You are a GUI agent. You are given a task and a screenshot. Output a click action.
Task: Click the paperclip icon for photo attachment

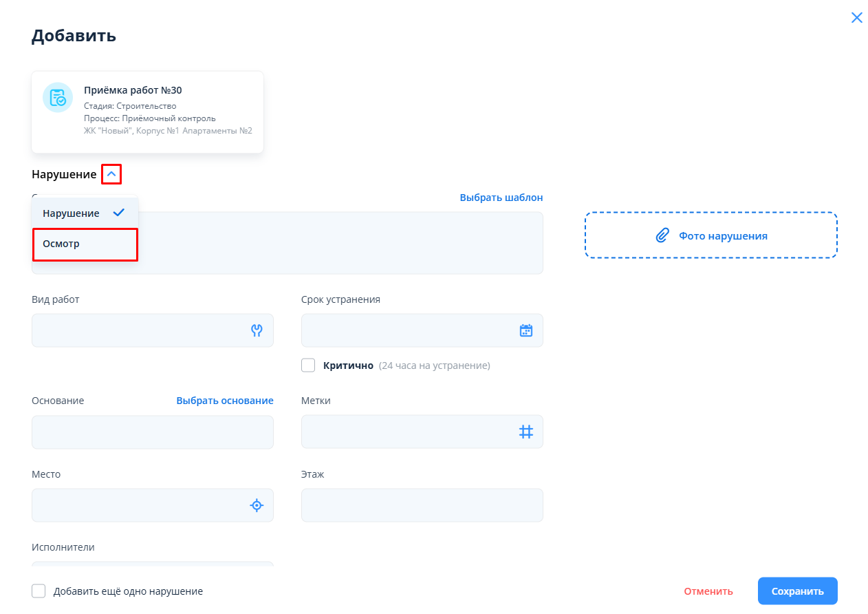[662, 235]
